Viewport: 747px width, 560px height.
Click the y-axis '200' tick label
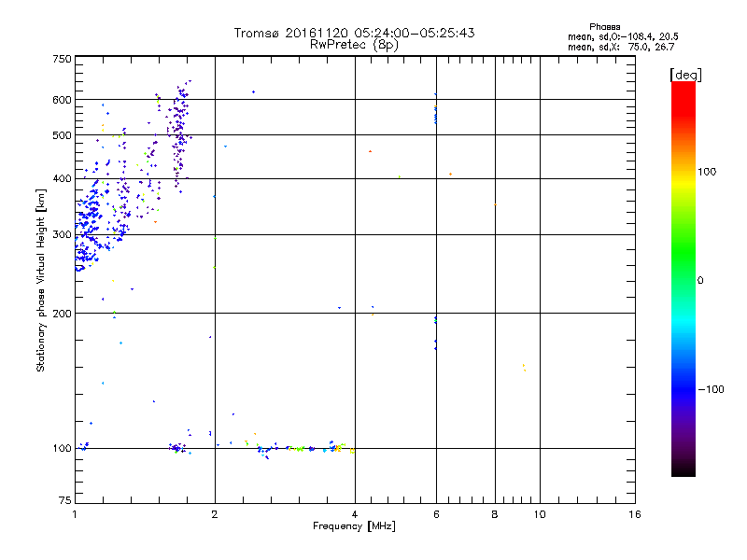(63, 314)
